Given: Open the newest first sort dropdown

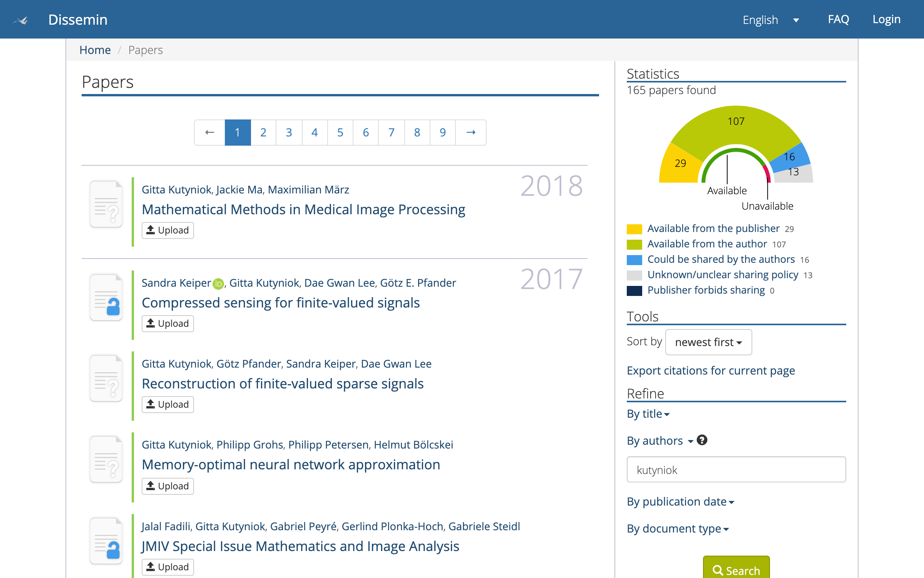Looking at the screenshot, I should 708,342.
